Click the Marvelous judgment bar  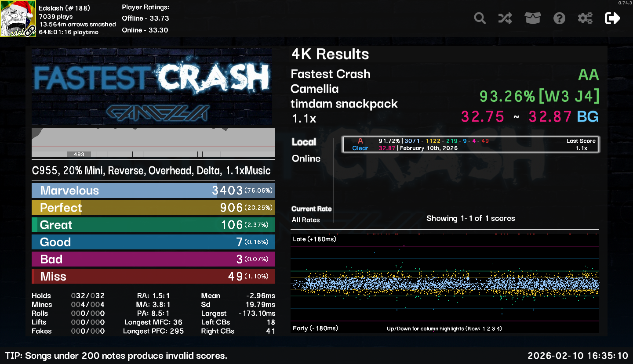point(153,191)
